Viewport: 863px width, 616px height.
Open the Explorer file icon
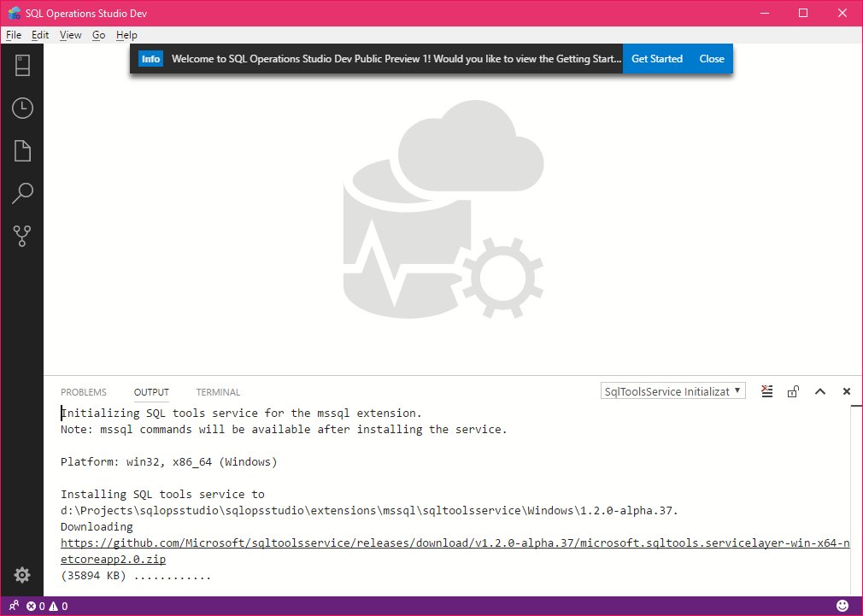(22, 151)
